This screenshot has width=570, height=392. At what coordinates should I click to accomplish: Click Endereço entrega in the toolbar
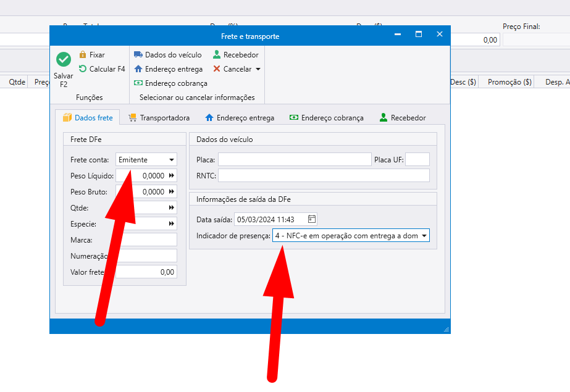pyautogui.click(x=168, y=69)
